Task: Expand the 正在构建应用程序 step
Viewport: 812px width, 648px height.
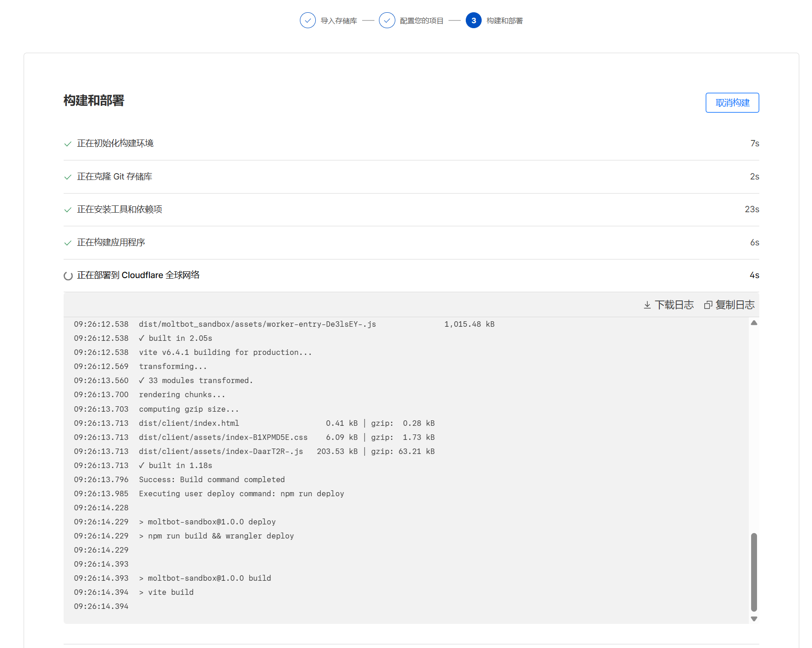Action: [111, 243]
